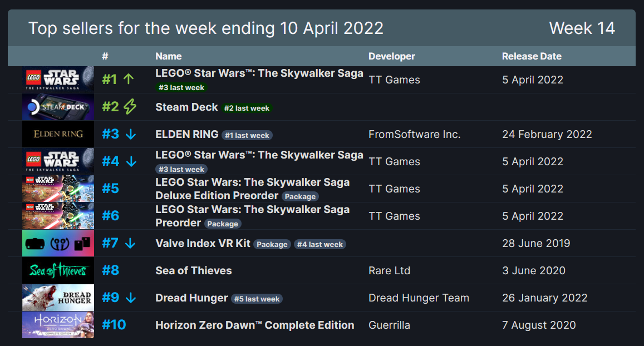Click the down arrow next to rank #4
The width and height of the screenshot is (644, 346).
click(131, 162)
